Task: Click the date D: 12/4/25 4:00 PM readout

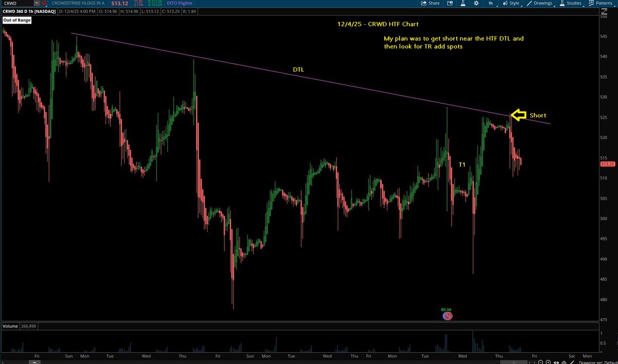Action: click(77, 12)
